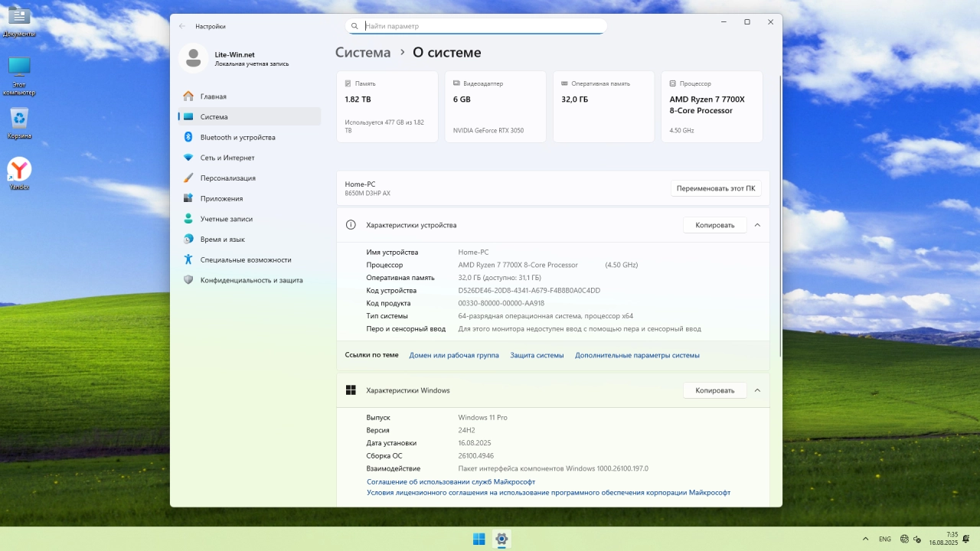
Task: Collapse Характеристики устройства section
Action: point(757,225)
